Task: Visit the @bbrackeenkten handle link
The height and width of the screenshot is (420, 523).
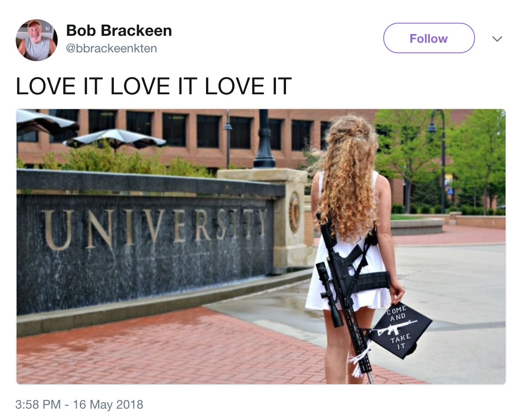Action: (x=111, y=48)
